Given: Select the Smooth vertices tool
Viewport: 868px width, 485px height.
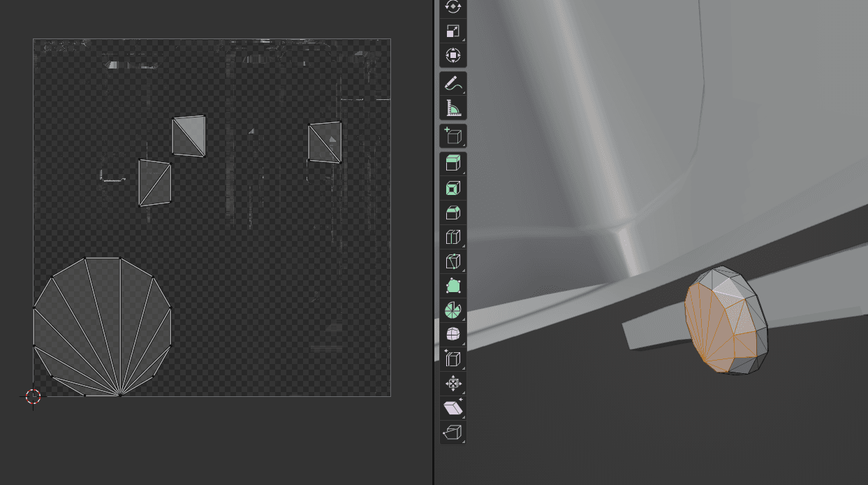Looking at the screenshot, I should tap(453, 335).
